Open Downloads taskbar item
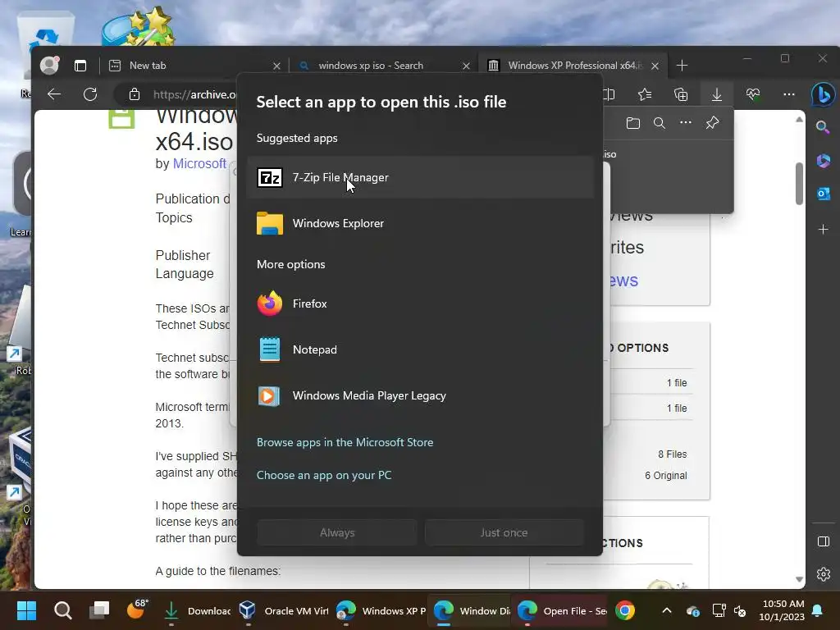This screenshot has width=840, height=630. (x=196, y=610)
